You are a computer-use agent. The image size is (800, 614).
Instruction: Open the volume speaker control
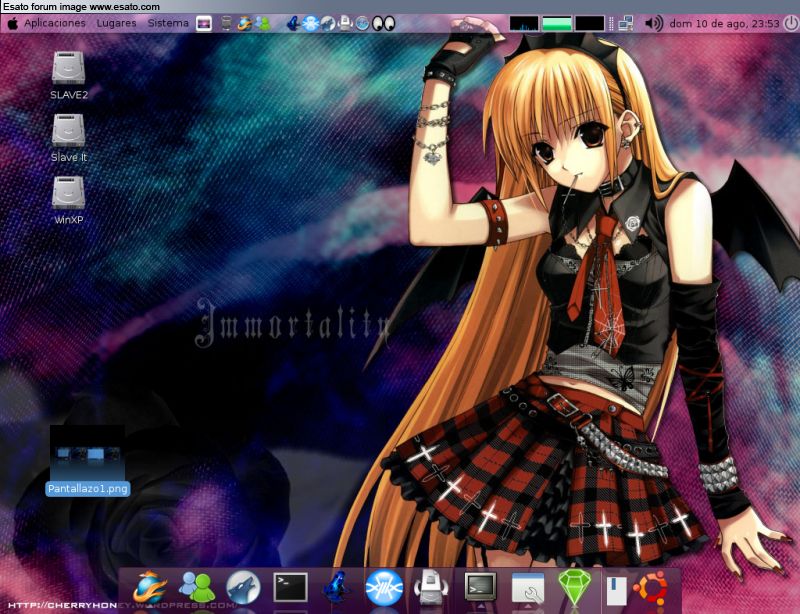[x=654, y=23]
